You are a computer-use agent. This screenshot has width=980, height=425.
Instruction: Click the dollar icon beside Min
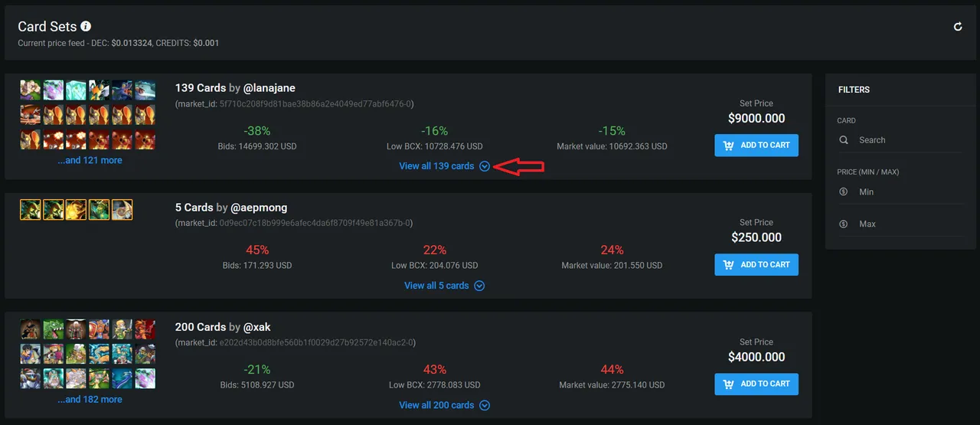844,192
